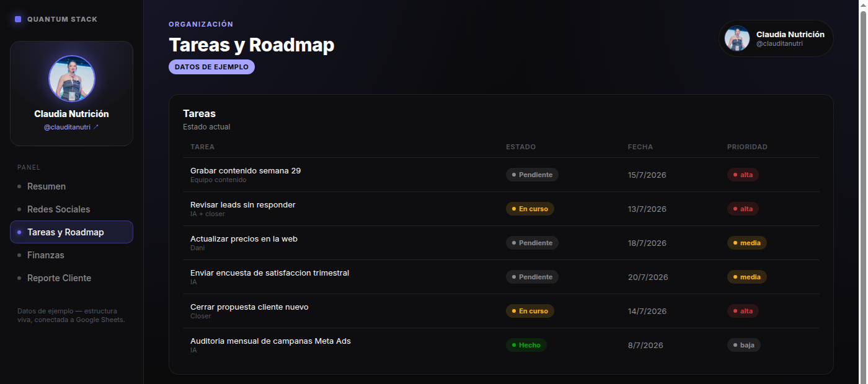Navigate to Finanzas
The width and height of the screenshot is (868, 384).
click(72, 255)
